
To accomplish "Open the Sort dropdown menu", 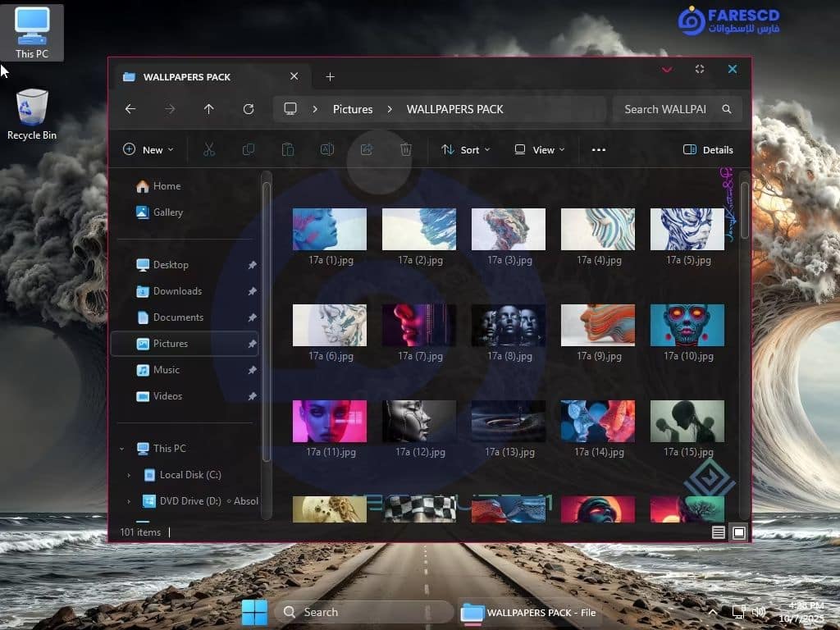I will pos(466,150).
